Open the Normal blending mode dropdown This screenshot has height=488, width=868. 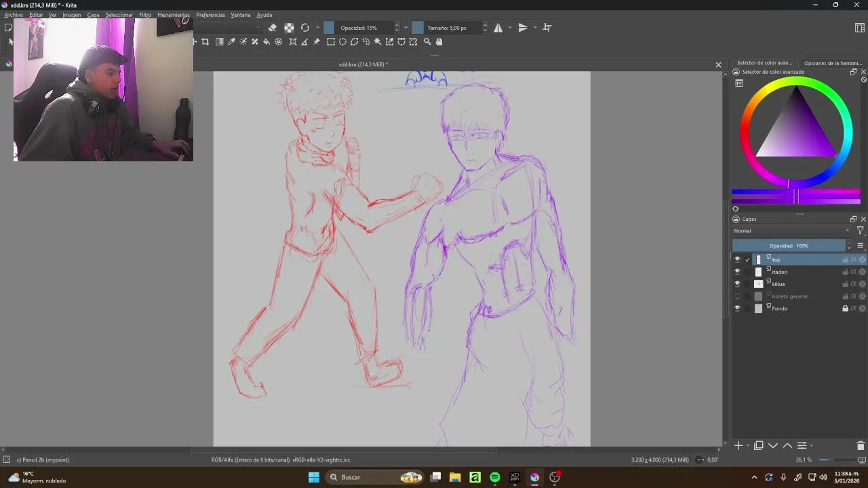tap(791, 231)
